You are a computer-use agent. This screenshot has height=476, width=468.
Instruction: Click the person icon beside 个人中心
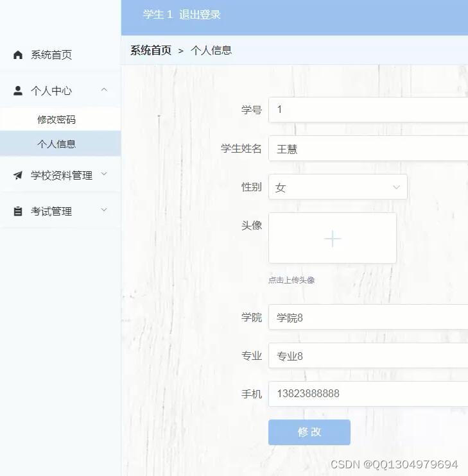point(18,91)
